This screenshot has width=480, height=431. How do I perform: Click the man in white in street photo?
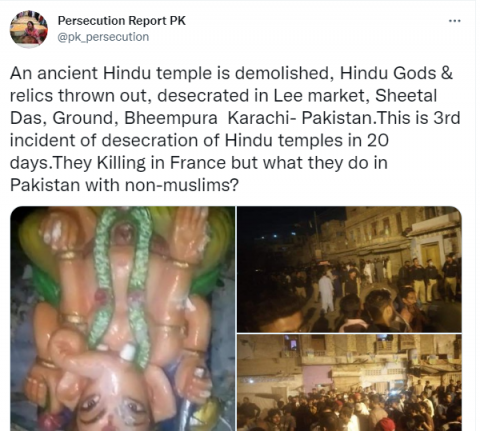click(326, 291)
